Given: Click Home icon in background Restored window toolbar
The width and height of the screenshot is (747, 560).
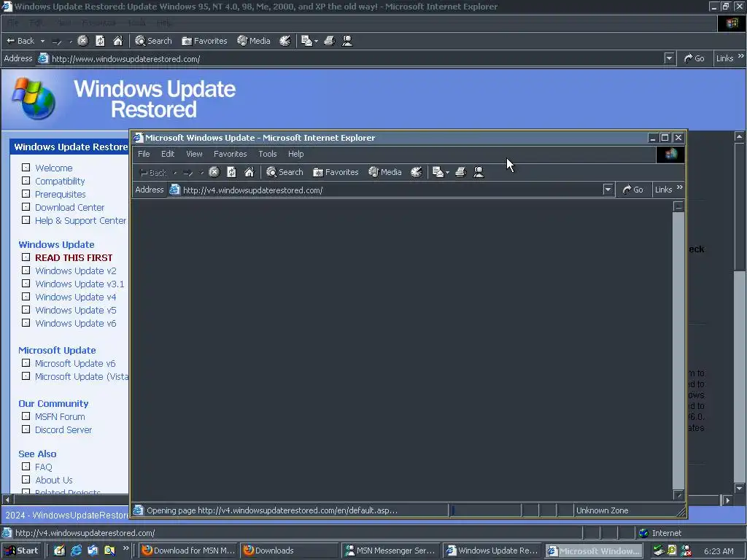Looking at the screenshot, I should coord(118,41).
